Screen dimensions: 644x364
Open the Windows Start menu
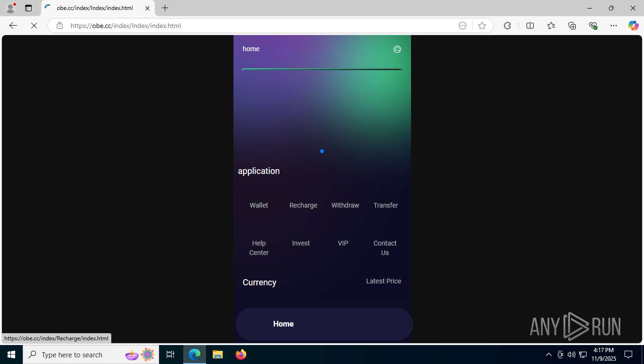tap(11, 355)
